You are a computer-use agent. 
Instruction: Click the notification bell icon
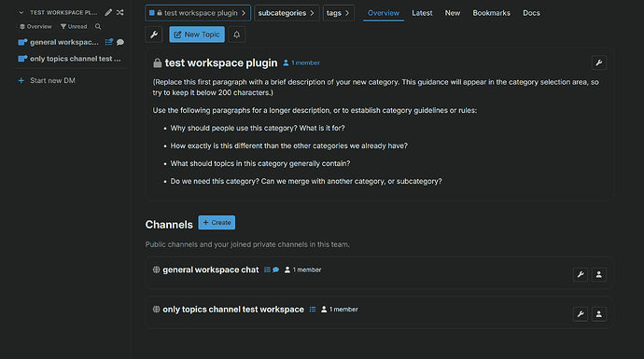coord(236,35)
